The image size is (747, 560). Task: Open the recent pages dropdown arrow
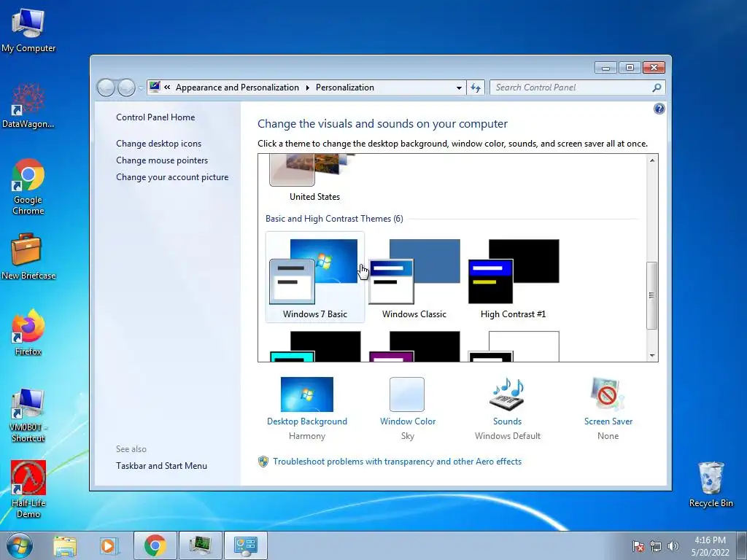141,87
